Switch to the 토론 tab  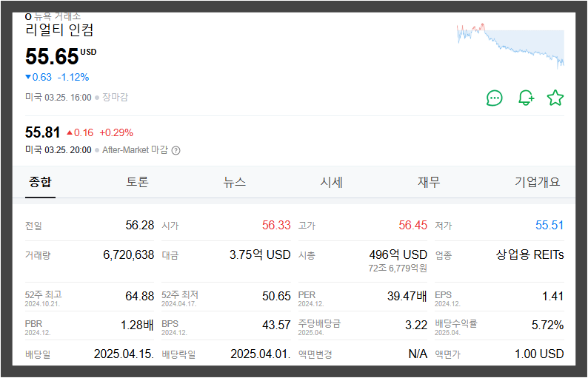[x=137, y=182]
